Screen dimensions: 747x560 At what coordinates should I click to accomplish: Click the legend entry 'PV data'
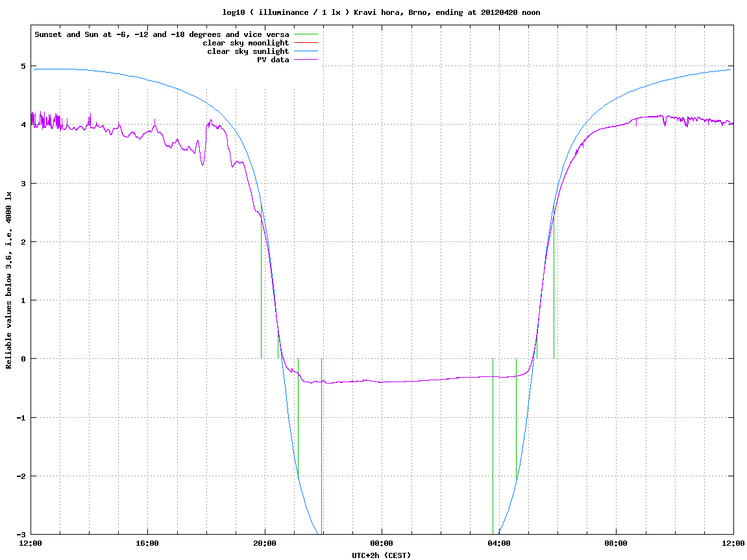tap(273, 60)
